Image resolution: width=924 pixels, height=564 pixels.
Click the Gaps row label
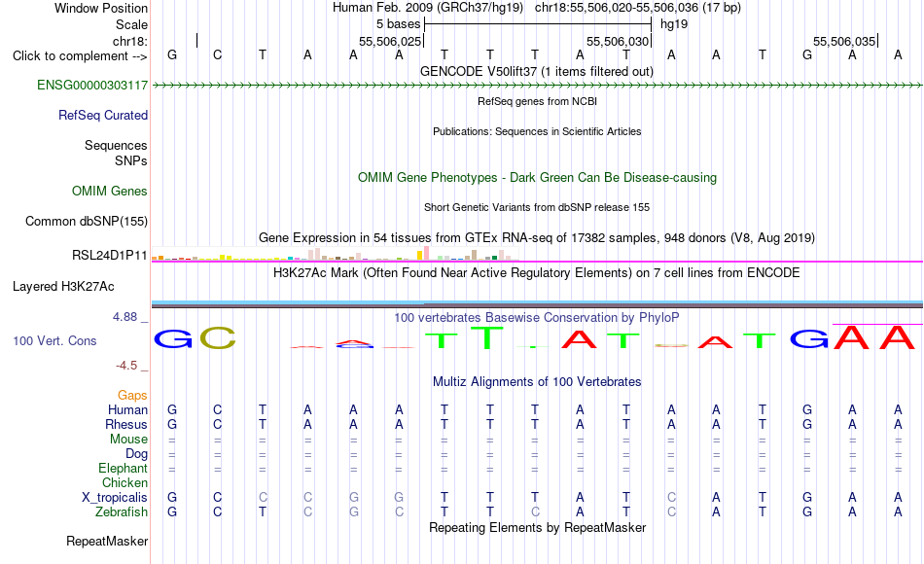(132, 396)
